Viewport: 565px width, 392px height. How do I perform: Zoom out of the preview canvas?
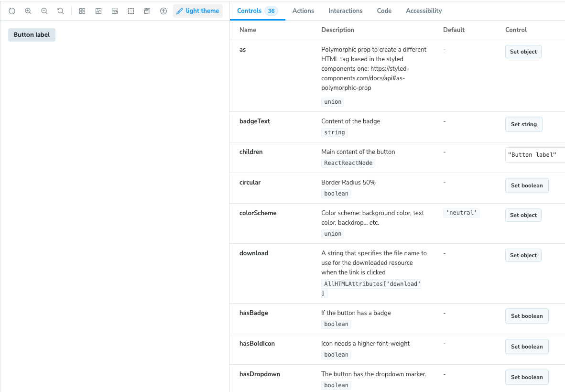tap(44, 11)
